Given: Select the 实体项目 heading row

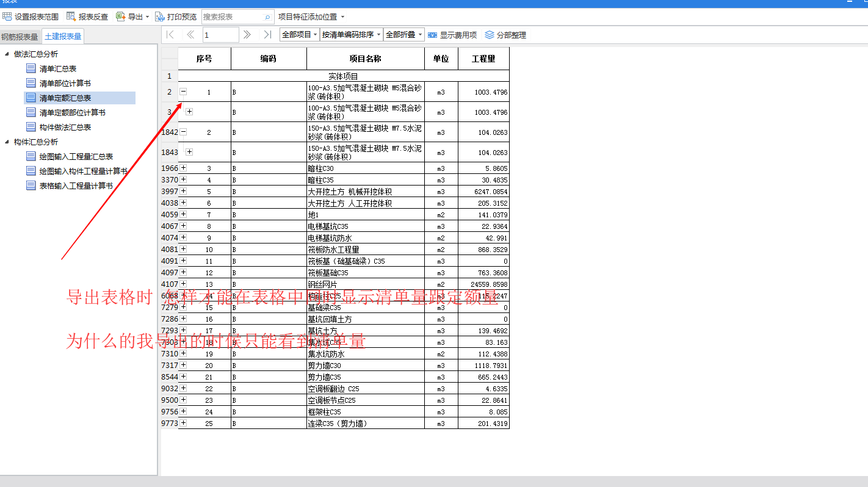Looking at the screenshot, I should (x=344, y=76).
